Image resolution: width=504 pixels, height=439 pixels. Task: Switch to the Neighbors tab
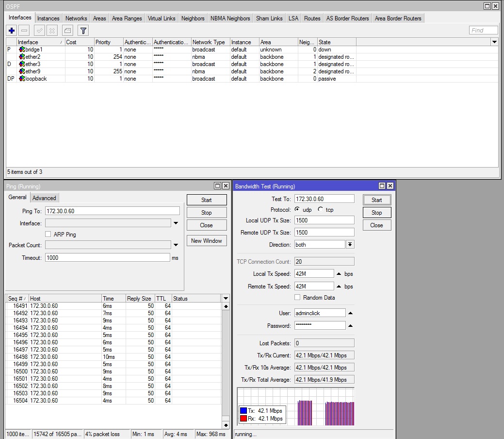coord(193,18)
